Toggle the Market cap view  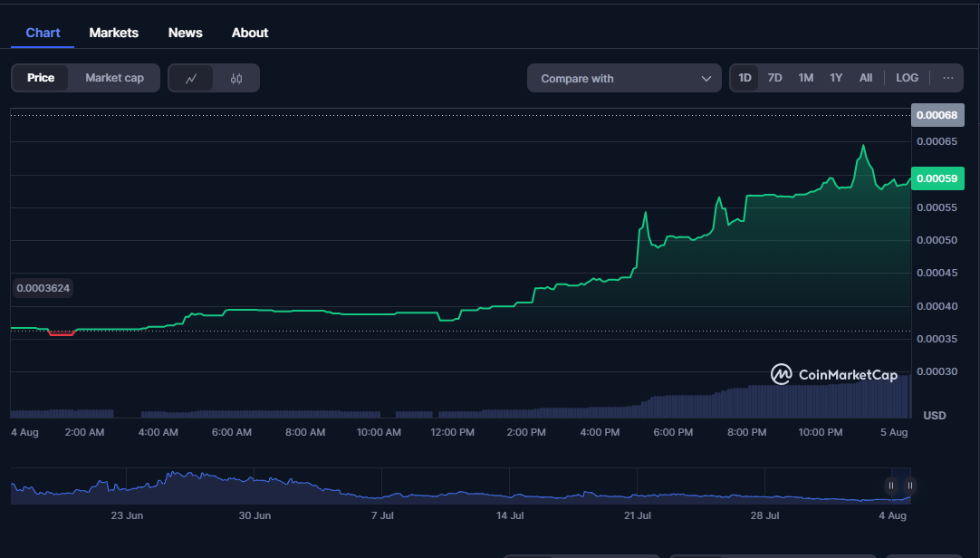[114, 78]
